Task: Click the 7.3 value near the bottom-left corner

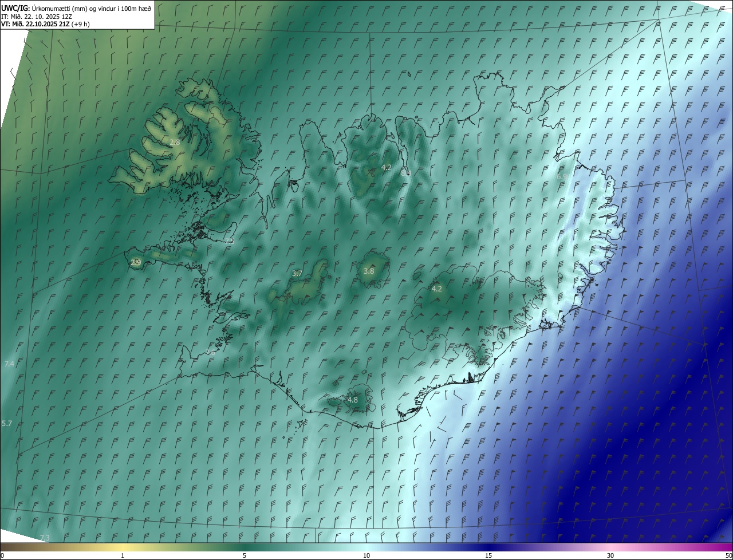Action: pos(45,538)
